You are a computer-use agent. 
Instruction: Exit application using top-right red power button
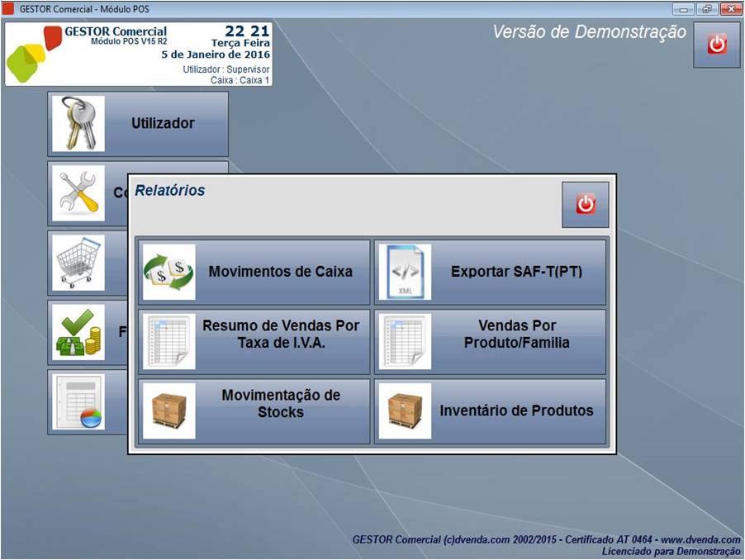pyautogui.click(x=716, y=45)
